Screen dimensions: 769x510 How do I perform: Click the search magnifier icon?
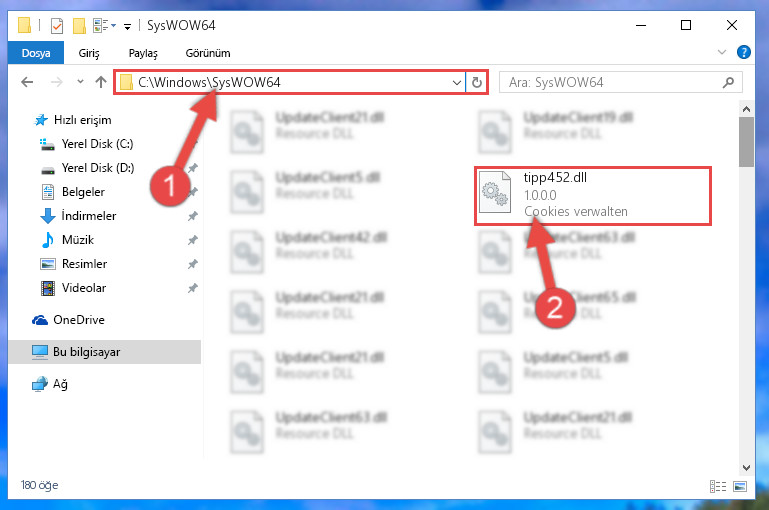[x=728, y=82]
